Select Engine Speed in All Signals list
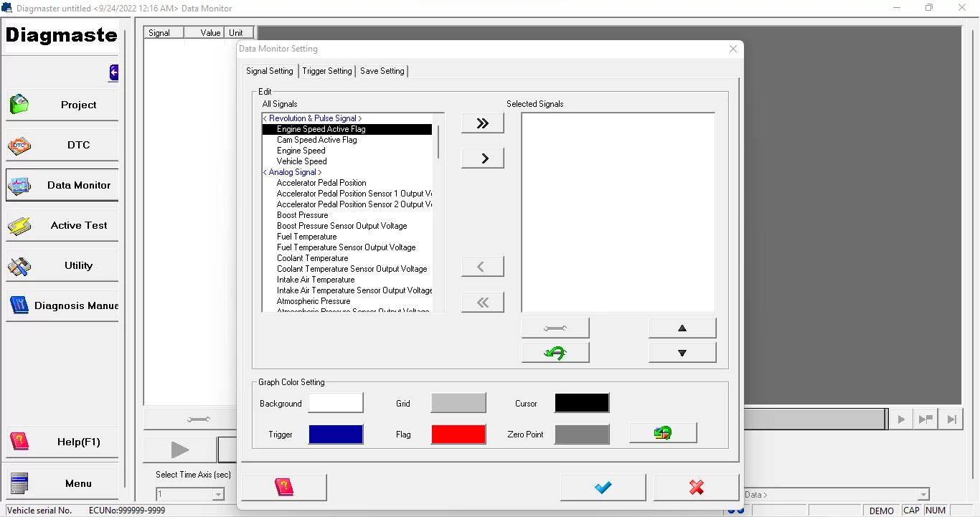The image size is (980, 517). pyautogui.click(x=301, y=151)
